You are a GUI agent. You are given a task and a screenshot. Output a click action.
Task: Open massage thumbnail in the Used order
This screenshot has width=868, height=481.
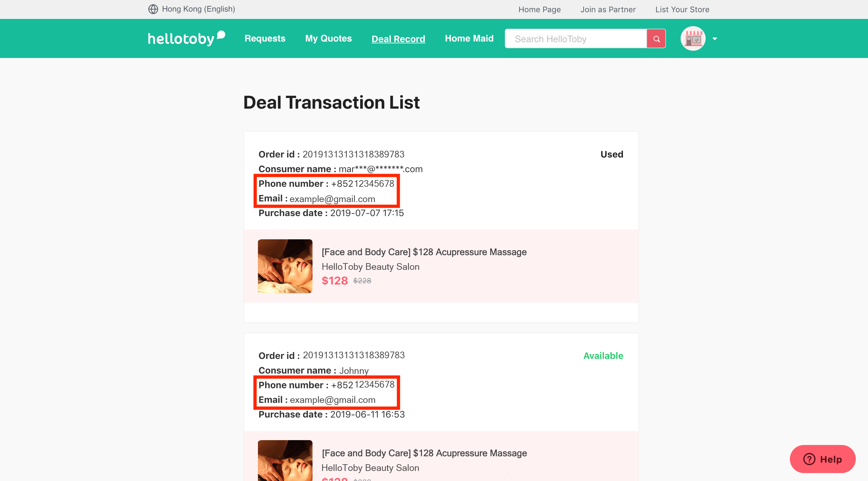285,266
